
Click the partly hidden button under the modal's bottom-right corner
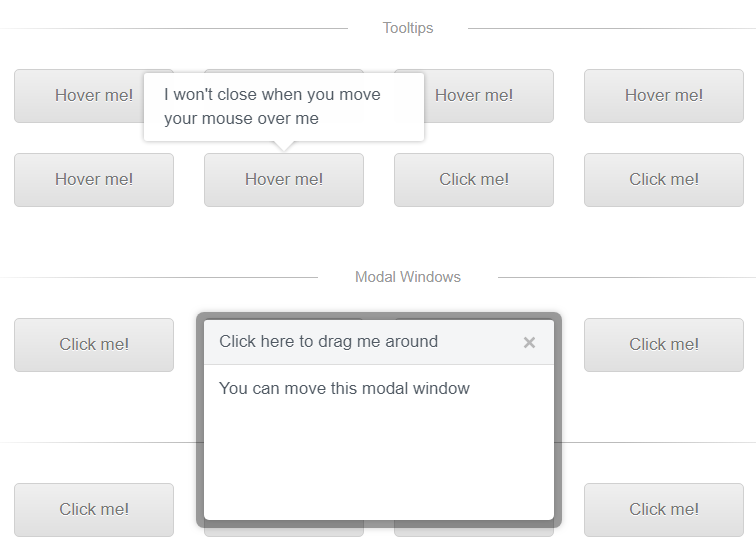click(x=474, y=532)
